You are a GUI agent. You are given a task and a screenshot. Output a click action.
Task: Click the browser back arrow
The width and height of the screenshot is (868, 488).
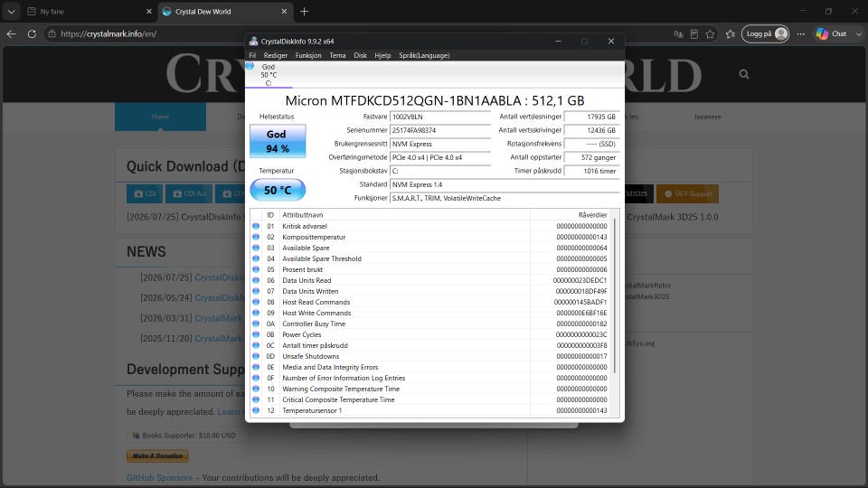click(12, 33)
